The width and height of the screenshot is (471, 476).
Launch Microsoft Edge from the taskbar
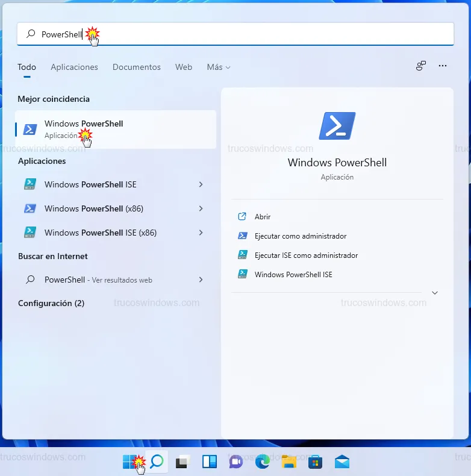[x=262, y=462]
